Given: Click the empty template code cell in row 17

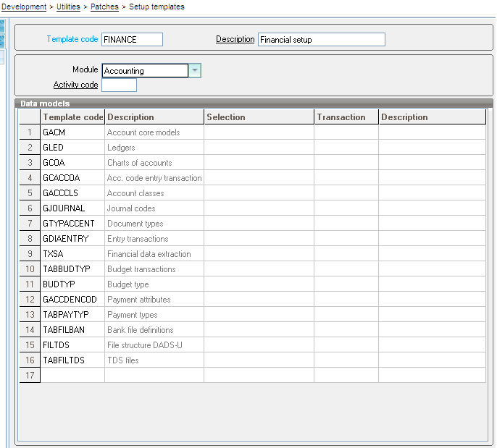Looking at the screenshot, I should 72,375.
